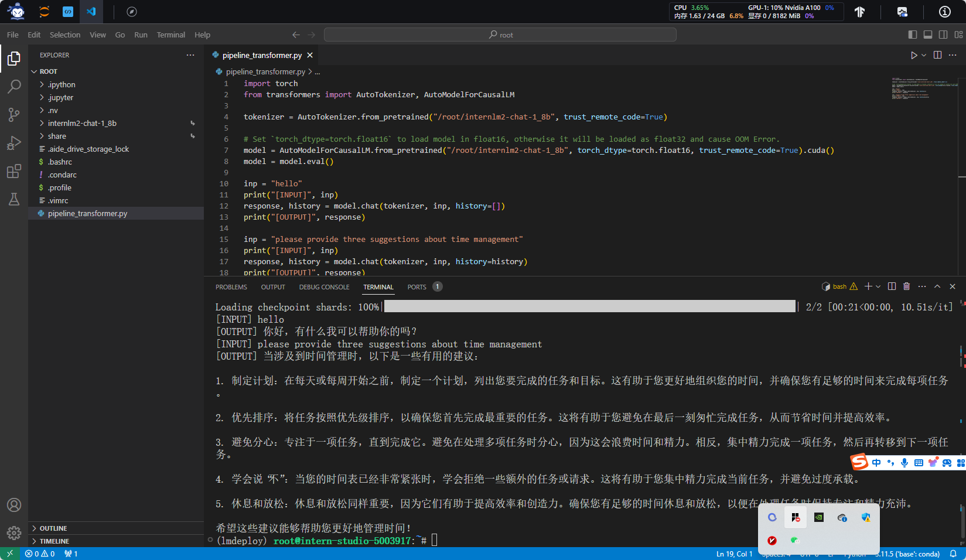The width and height of the screenshot is (966, 560).
Task: Open the info icon at top right
Action: pyautogui.click(x=945, y=12)
